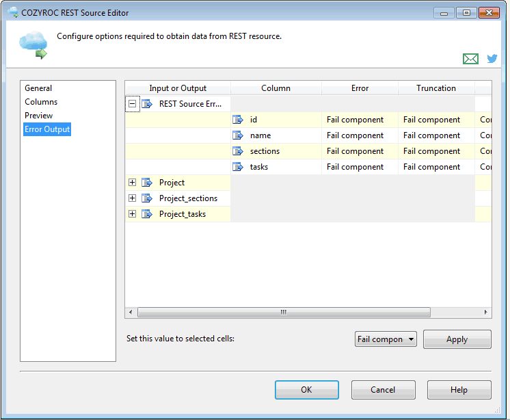Open the Fail component value dropdown
The width and height of the screenshot is (510, 420).
click(386, 339)
